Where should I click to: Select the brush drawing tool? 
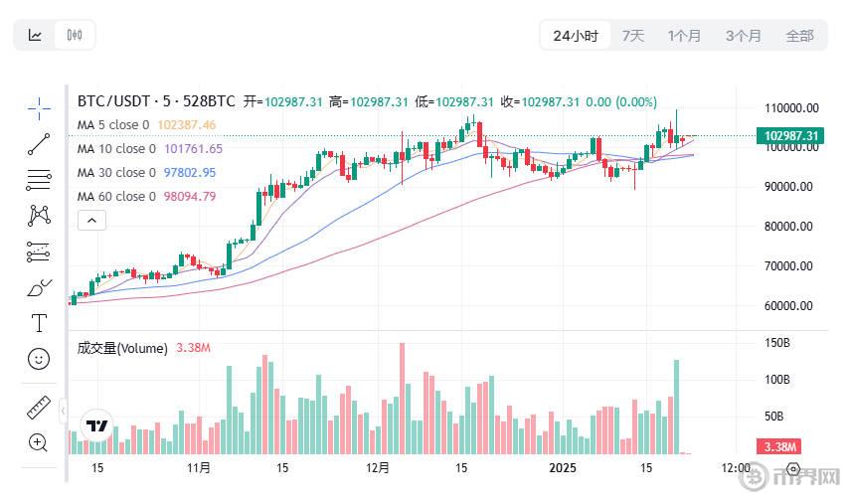pyautogui.click(x=39, y=288)
